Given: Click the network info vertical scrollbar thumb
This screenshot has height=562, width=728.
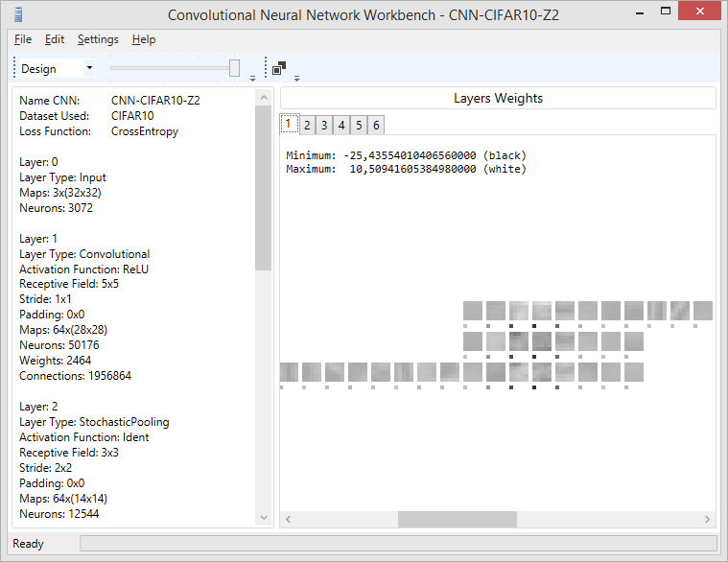Looking at the screenshot, I should click(x=263, y=188).
